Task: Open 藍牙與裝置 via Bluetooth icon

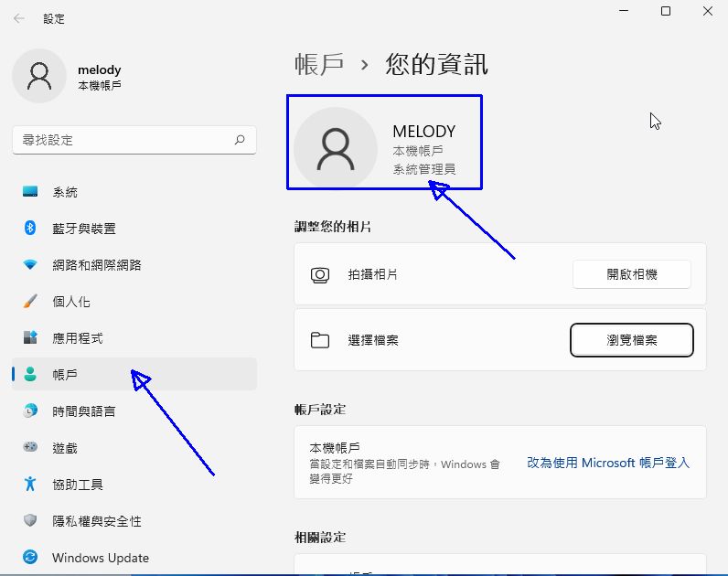Action: click(30, 229)
